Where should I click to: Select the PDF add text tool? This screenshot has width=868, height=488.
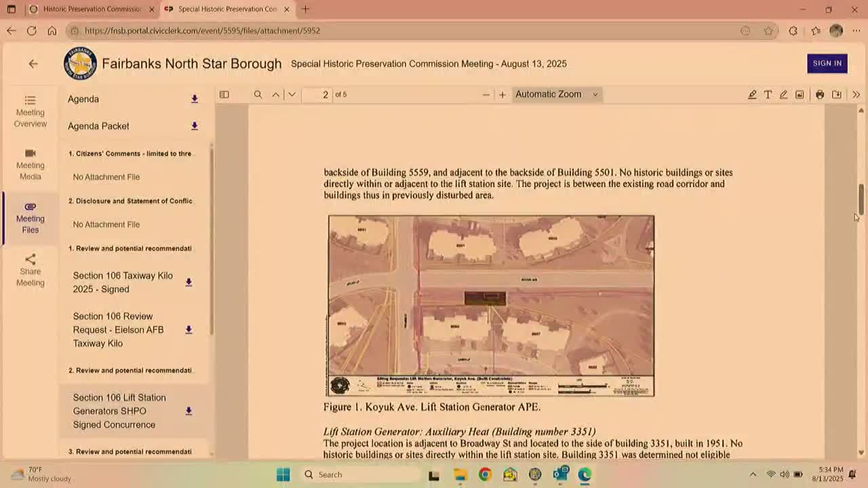coord(768,95)
